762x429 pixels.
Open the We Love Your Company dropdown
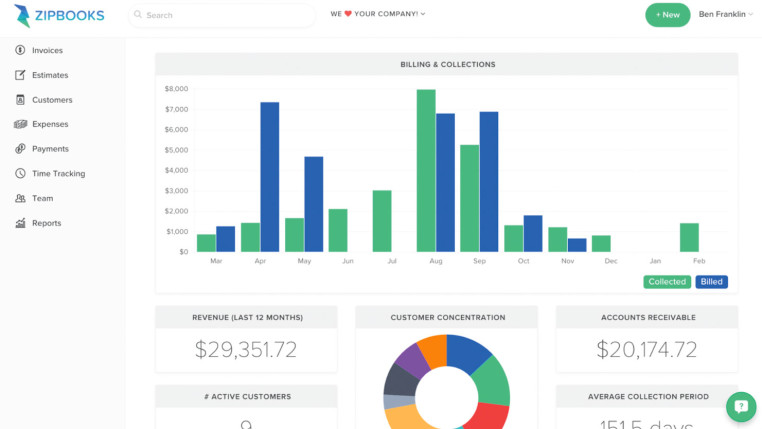click(378, 14)
